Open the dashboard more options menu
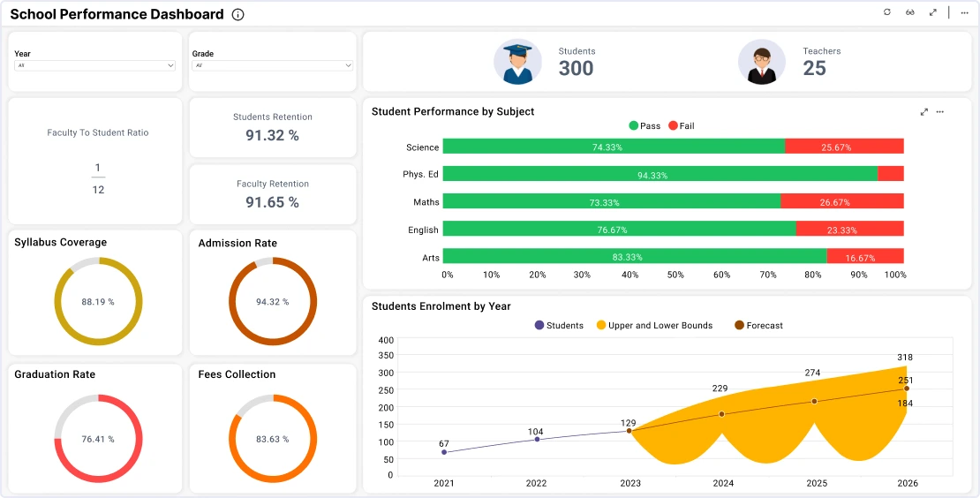980x498 pixels. (964, 12)
